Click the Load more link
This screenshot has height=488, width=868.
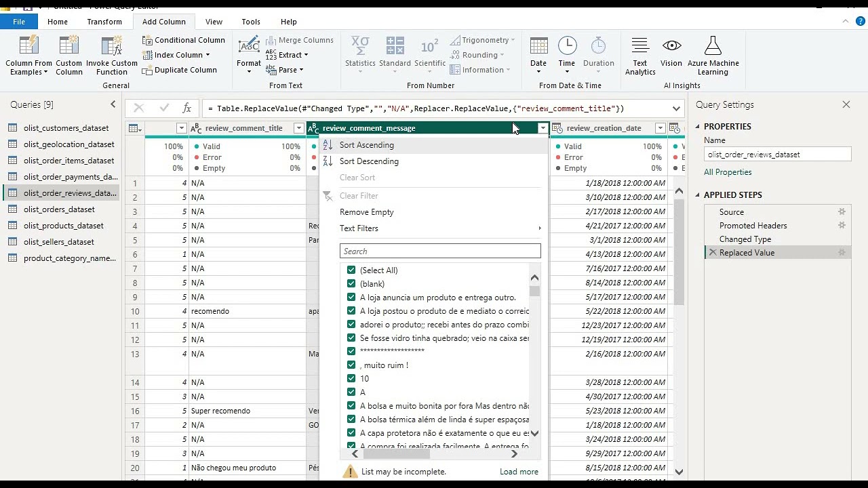(x=519, y=472)
